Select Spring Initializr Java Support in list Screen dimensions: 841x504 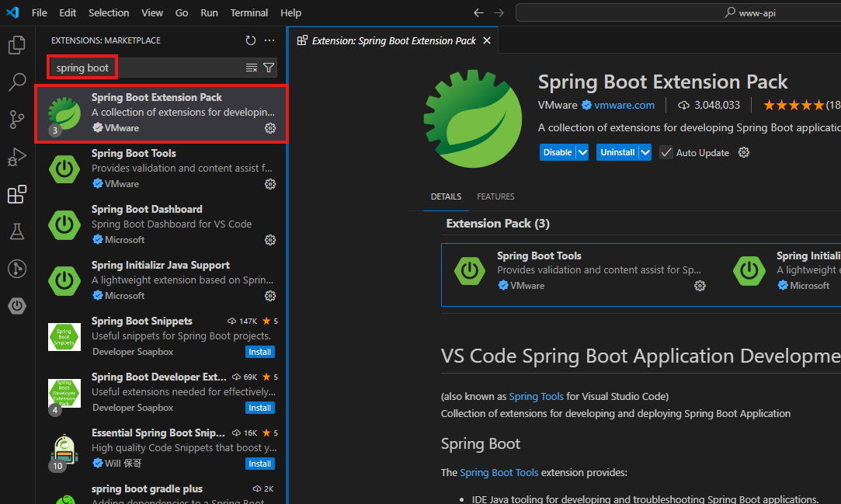(161, 280)
